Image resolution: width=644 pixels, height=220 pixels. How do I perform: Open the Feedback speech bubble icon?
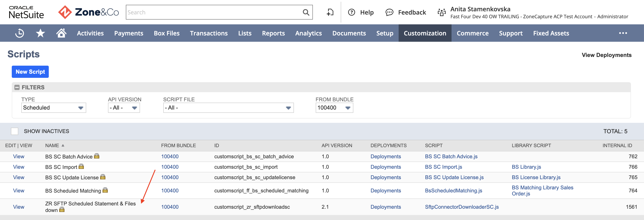(389, 12)
